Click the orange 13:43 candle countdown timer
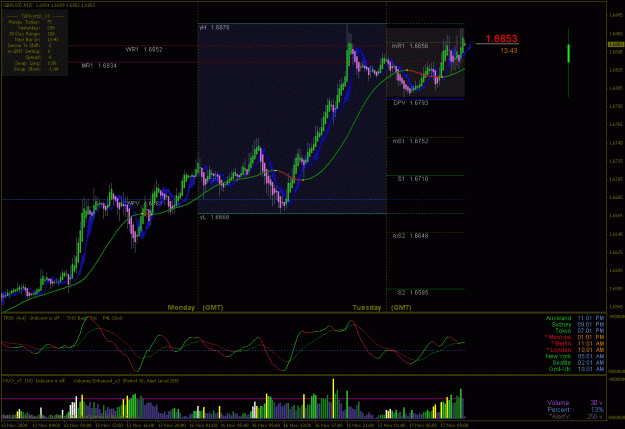This screenshot has width=625, height=429. (x=509, y=51)
